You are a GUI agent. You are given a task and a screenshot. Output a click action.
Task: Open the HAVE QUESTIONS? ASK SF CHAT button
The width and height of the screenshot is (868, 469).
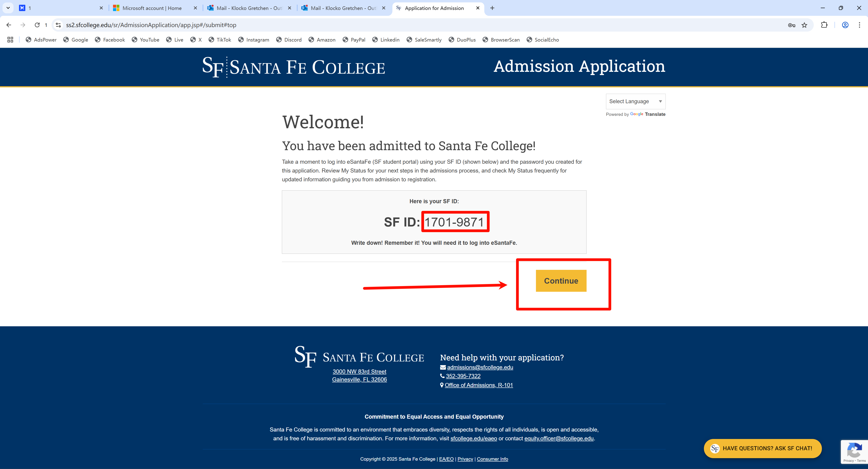(762, 448)
